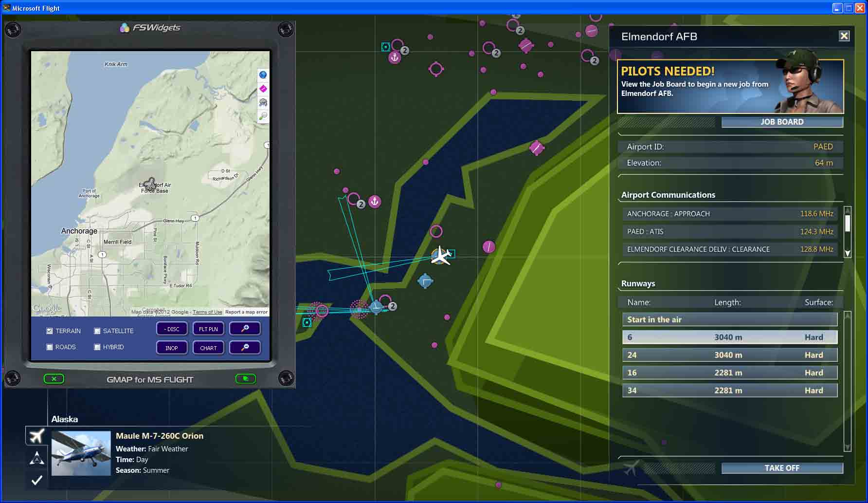This screenshot has width=868, height=503.
Task: Click cyan square marker at left map edge
Action: [307, 322]
